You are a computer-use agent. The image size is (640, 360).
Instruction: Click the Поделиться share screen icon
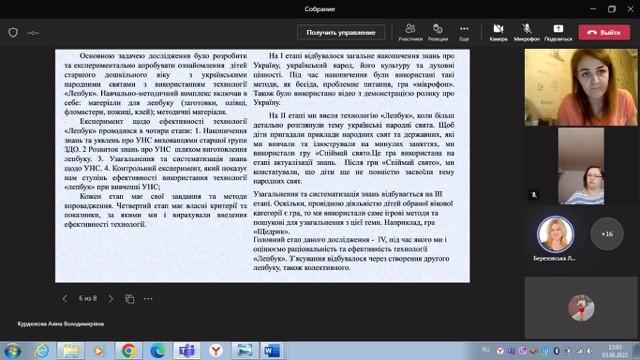pyautogui.click(x=558, y=32)
